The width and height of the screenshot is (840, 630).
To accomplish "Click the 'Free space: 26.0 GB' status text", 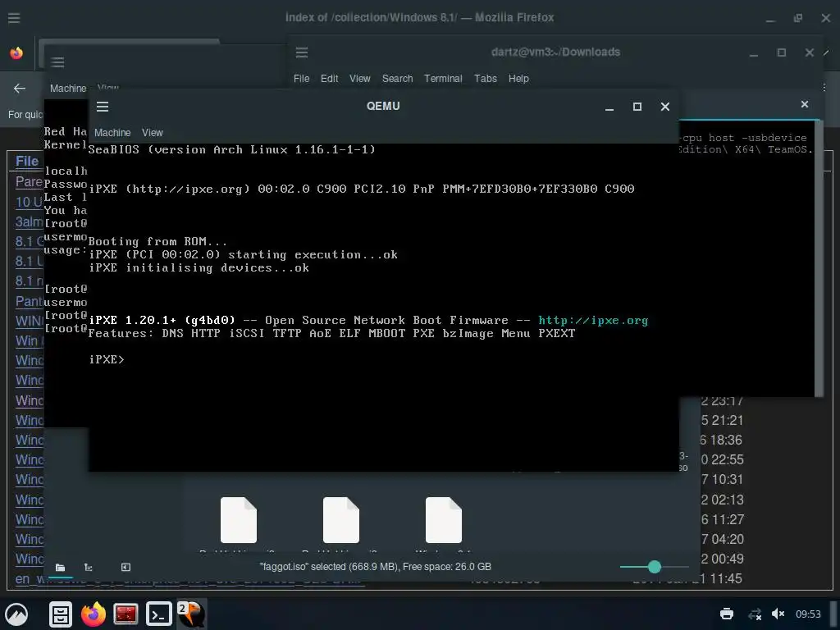I will tap(447, 566).
